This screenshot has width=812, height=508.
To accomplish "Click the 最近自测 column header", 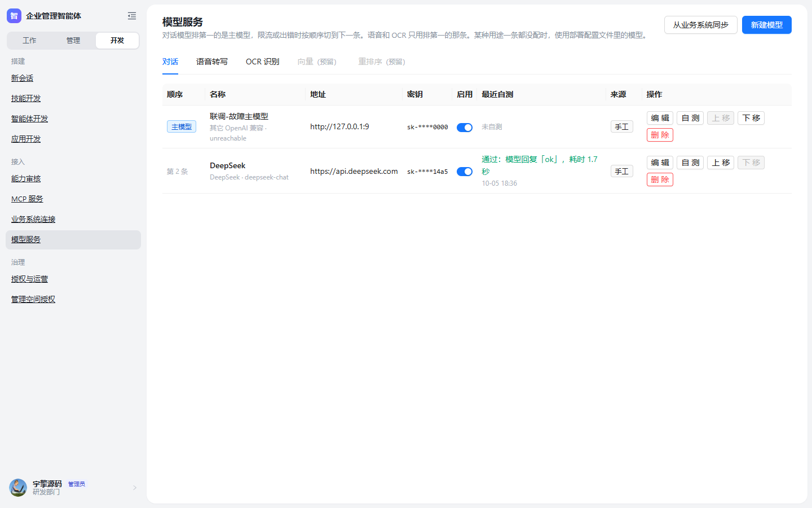I will click(497, 94).
